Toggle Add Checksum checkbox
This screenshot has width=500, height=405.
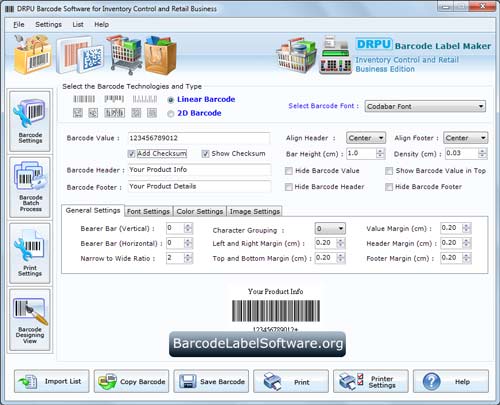point(131,154)
